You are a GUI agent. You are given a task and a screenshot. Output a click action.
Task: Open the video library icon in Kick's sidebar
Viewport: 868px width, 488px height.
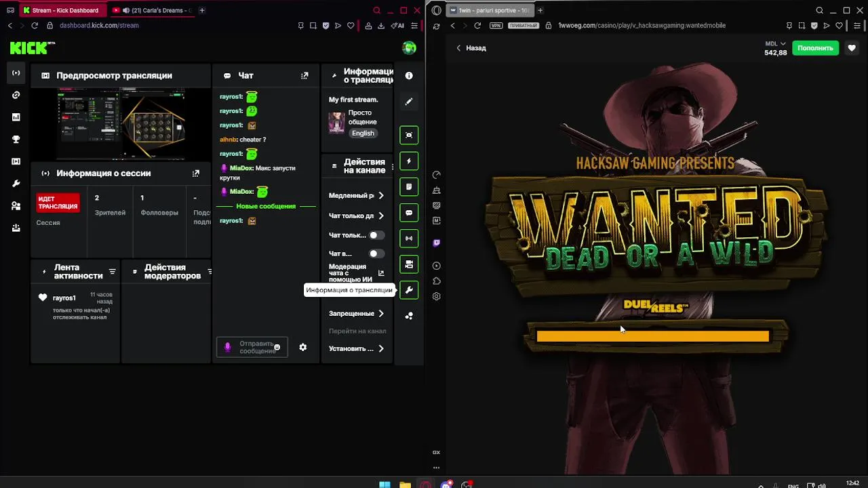pyautogui.click(x=16, y=161)
